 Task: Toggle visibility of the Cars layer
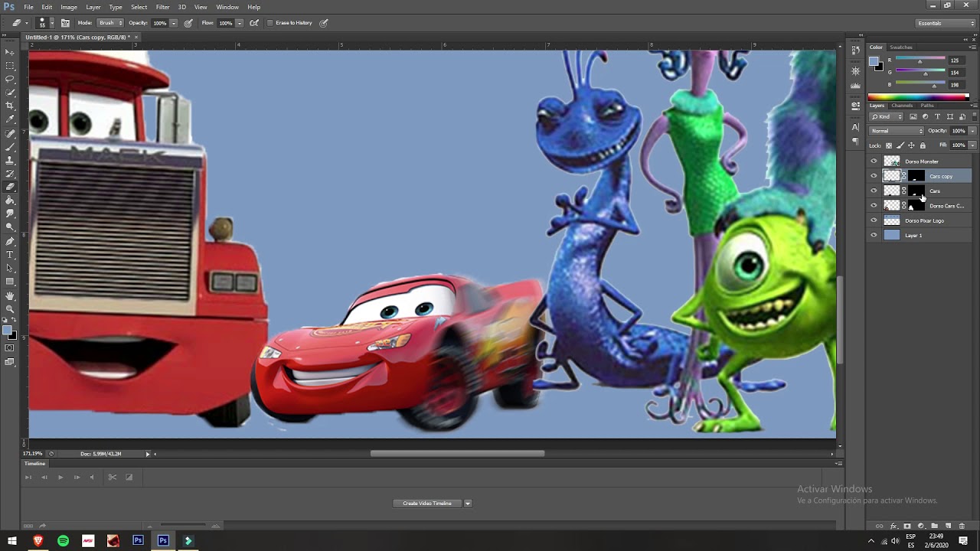click(874, 191)
